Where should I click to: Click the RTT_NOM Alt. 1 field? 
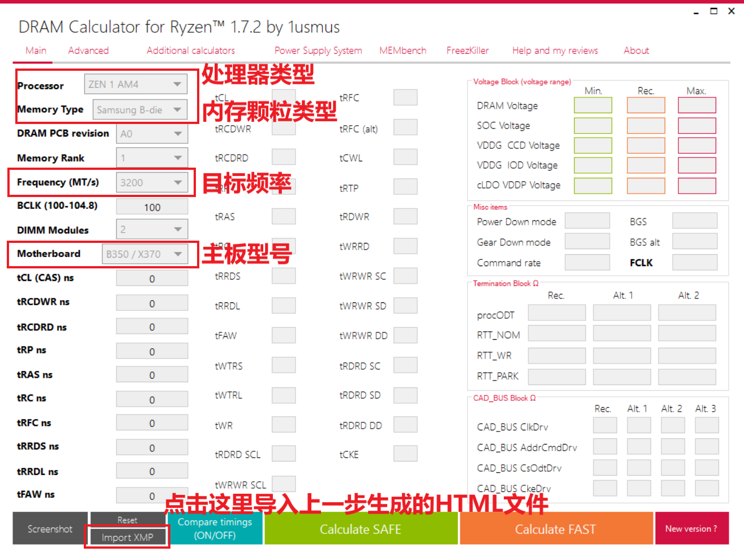[622, 333]
